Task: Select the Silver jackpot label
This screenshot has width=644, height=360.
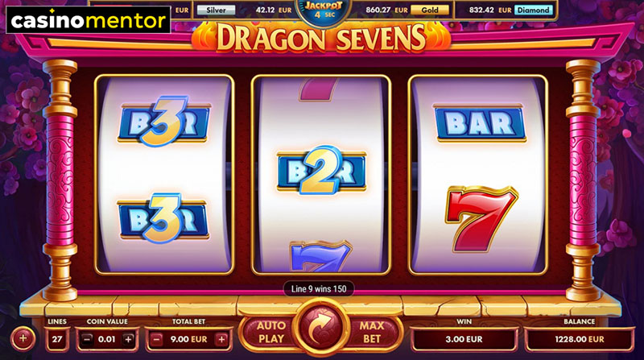Action: (216, 10)
